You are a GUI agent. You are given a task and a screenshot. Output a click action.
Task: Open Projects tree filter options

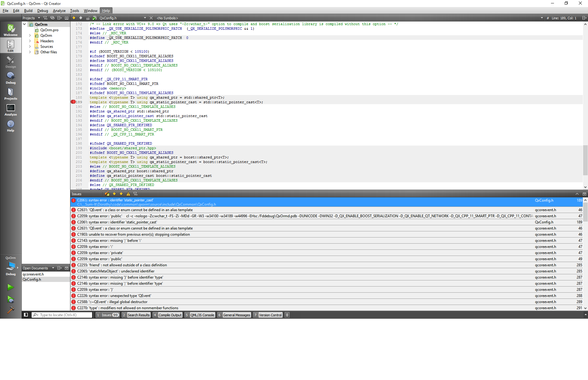point(45,18)
